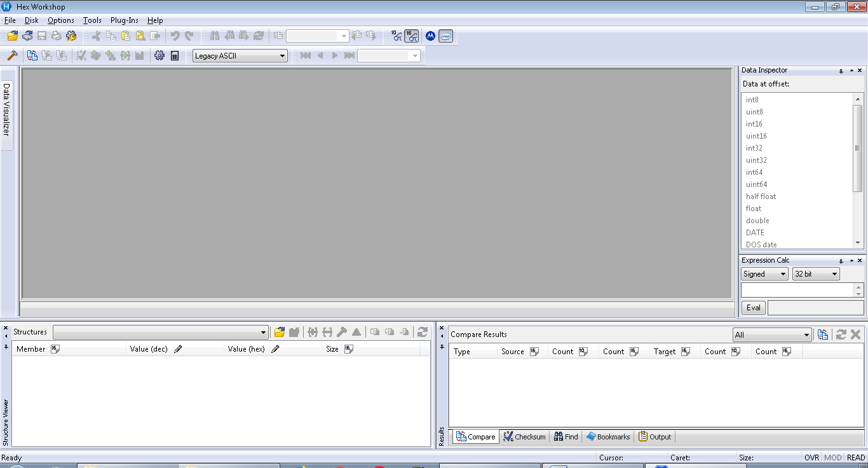Switch to the Bookmarks tab
Screen dimensions: 868x468
tap(608, 437)
